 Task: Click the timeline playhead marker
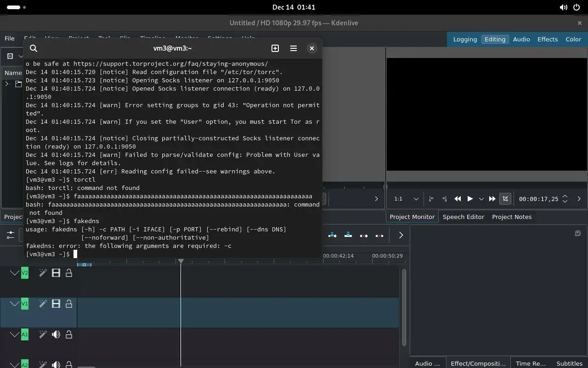pos(181,261)
